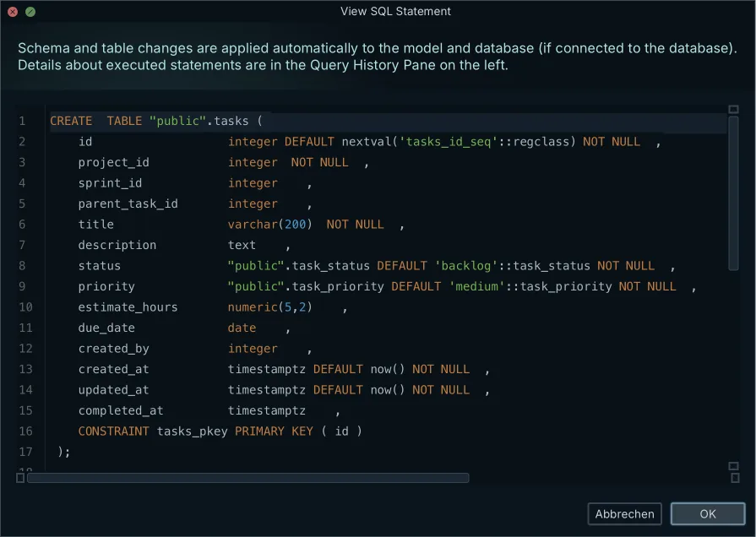Click the completed_at column name
The width and height of the screenshot is (756, 537).
pos(121,411)
